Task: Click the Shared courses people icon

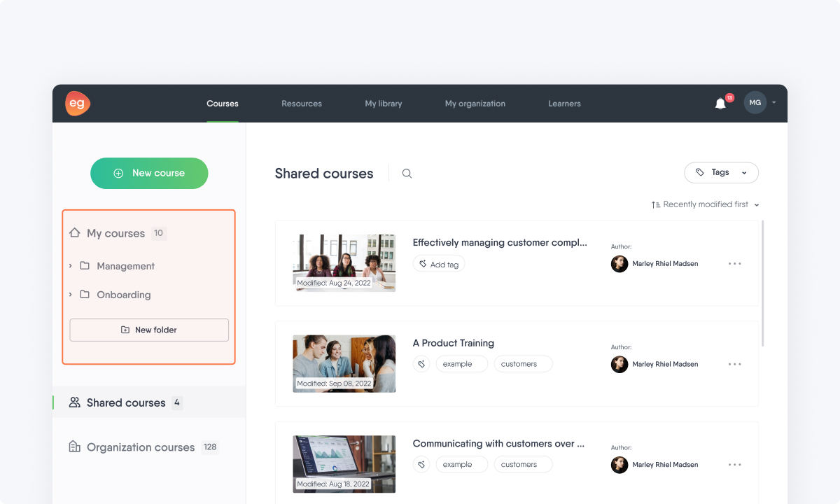Action: pos(74,402)
